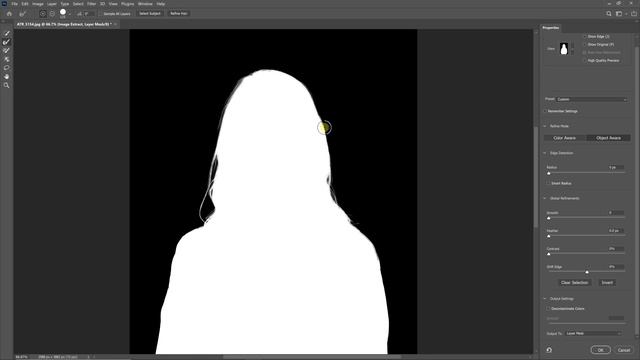Select the Refine Edge Brush tool
The height and width of the screenshot is (360, 640).
coord(7,42)
